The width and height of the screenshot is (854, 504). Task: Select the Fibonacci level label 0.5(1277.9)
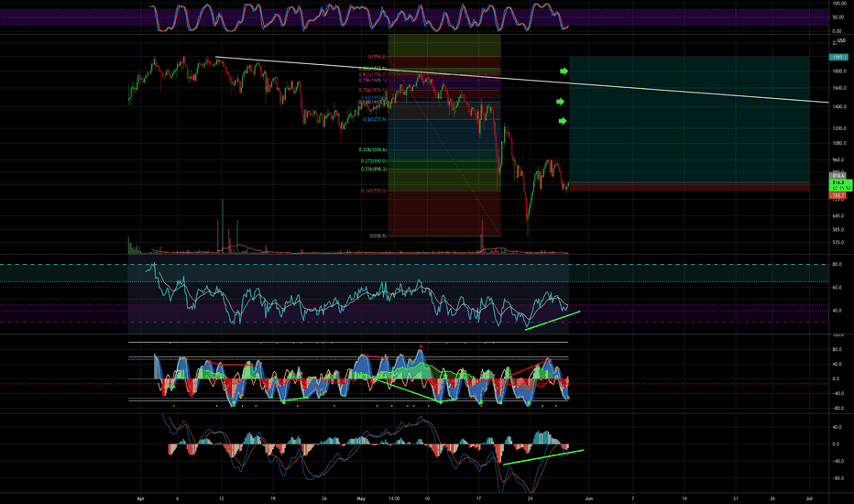pyautogui.click(x=375, y=119)
